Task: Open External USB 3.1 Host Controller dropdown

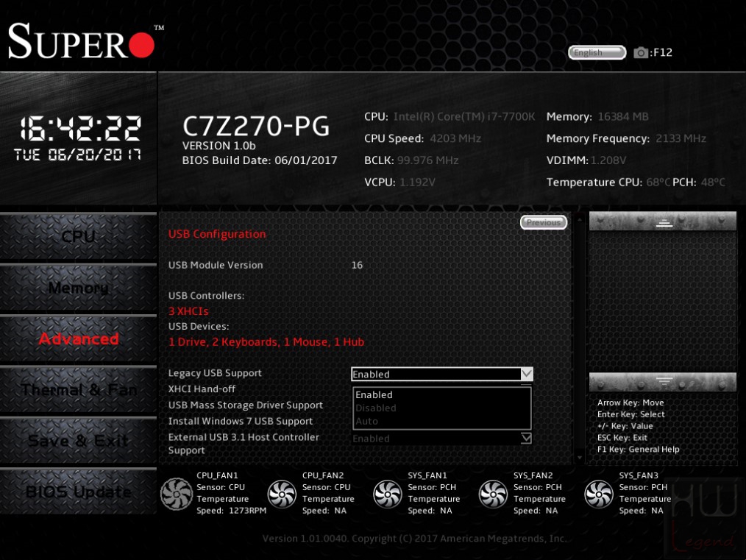Action: click(x=441, y=438)
